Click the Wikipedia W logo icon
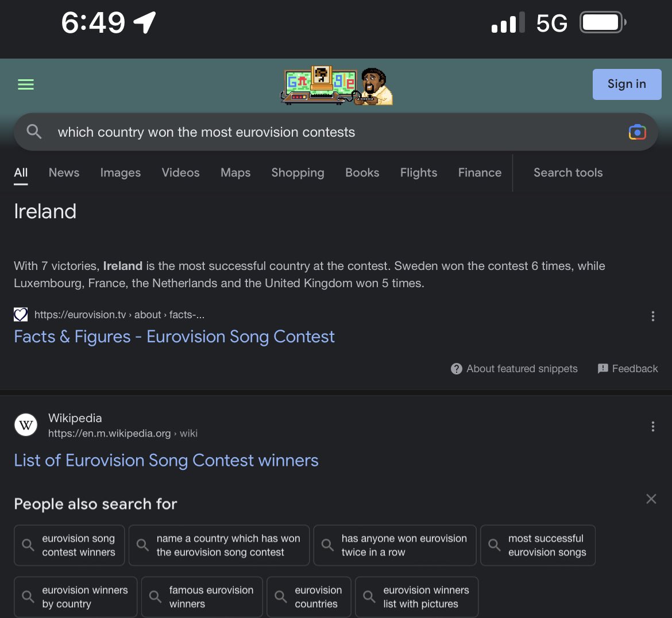Viewport: 672px width, 618px height. 26,424
